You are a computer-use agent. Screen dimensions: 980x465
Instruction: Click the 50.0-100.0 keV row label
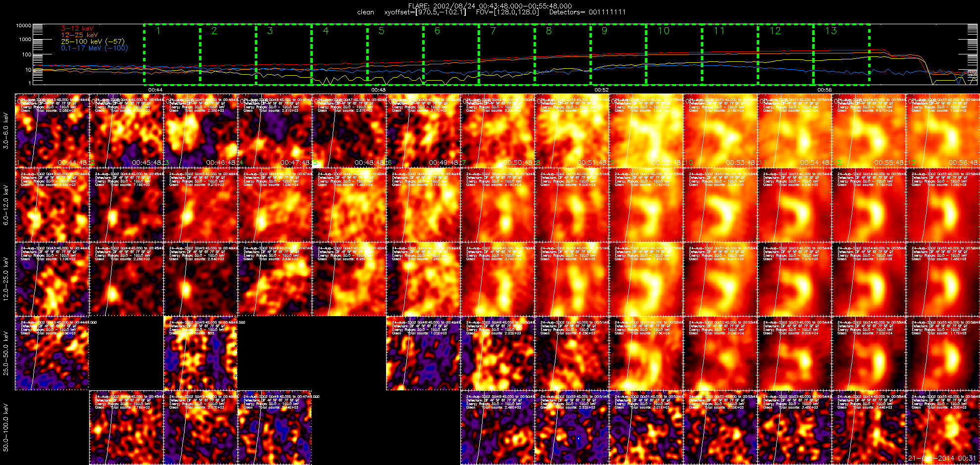click(6, 427)
